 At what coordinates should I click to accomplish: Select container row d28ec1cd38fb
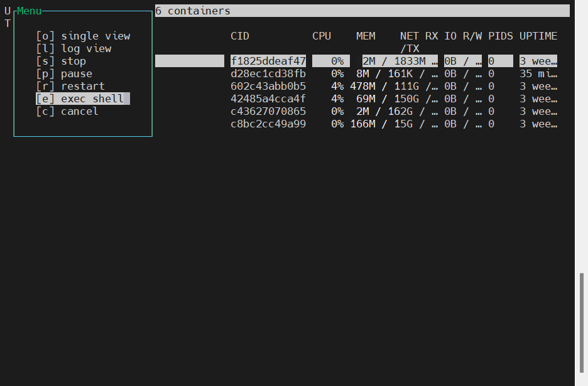click(268, 73)
